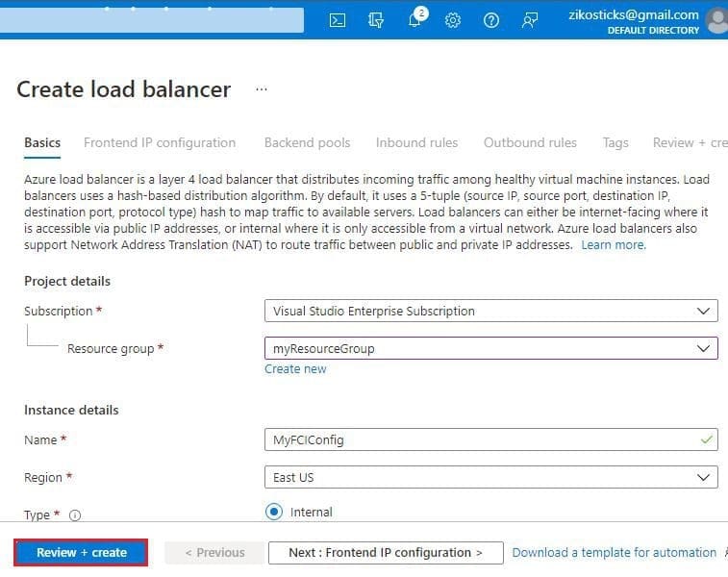Click the Previous button
Viewport: 728px width, 577px height.
pyautogui.click(x=215, y=552)
